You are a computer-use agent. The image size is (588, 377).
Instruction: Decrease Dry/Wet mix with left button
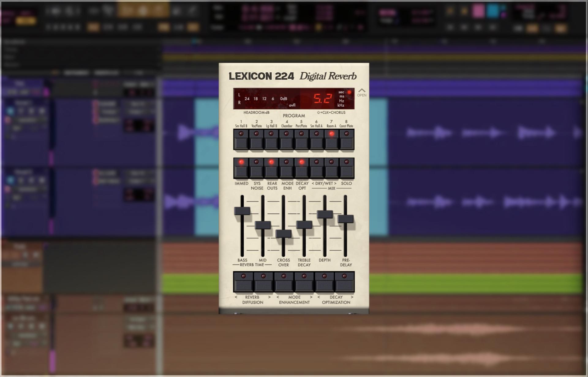pyautogui.click(x=316, y=168)
